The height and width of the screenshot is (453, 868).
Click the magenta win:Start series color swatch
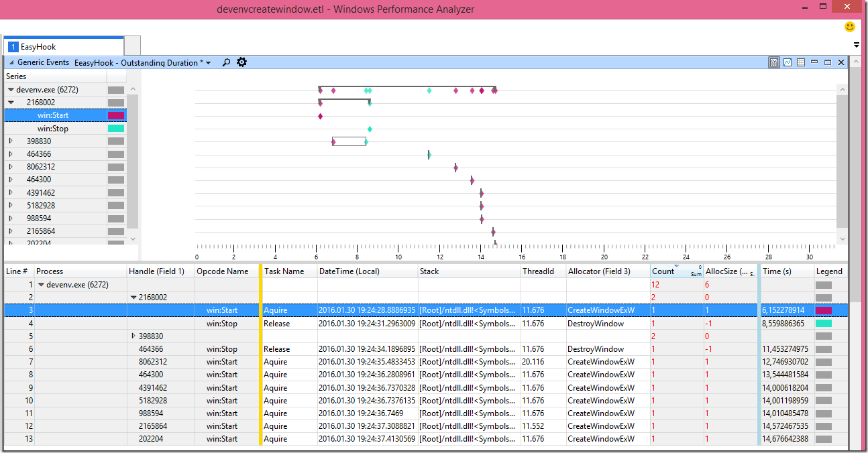116,115
